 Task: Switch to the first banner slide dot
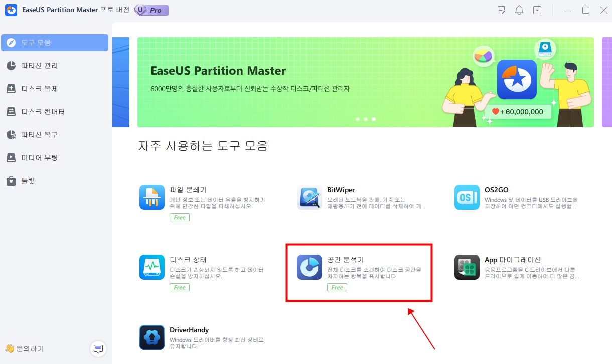358,119
